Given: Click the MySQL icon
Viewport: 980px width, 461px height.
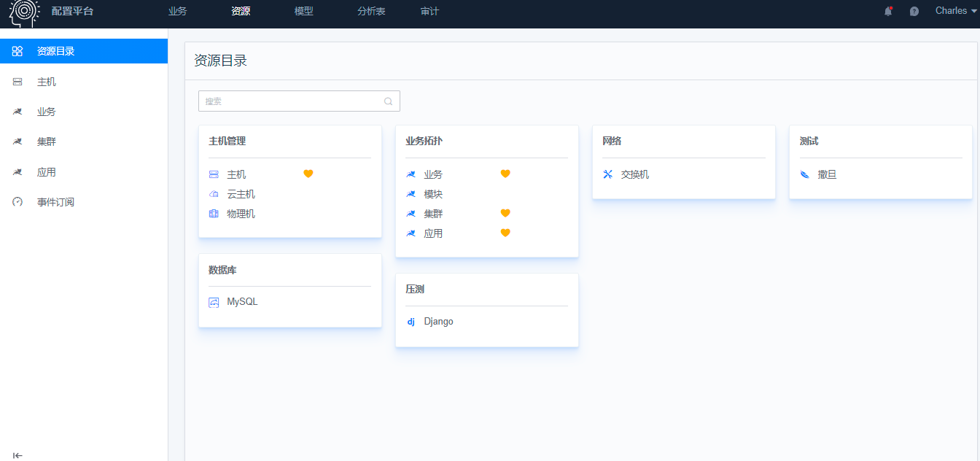Looking at the screenshot, I should (214, 302).
